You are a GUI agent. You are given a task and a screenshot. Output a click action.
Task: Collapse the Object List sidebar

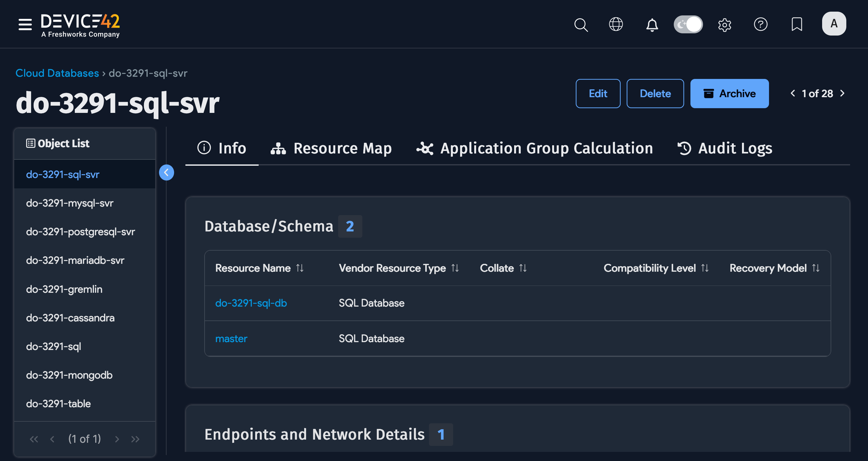point(167,172)
